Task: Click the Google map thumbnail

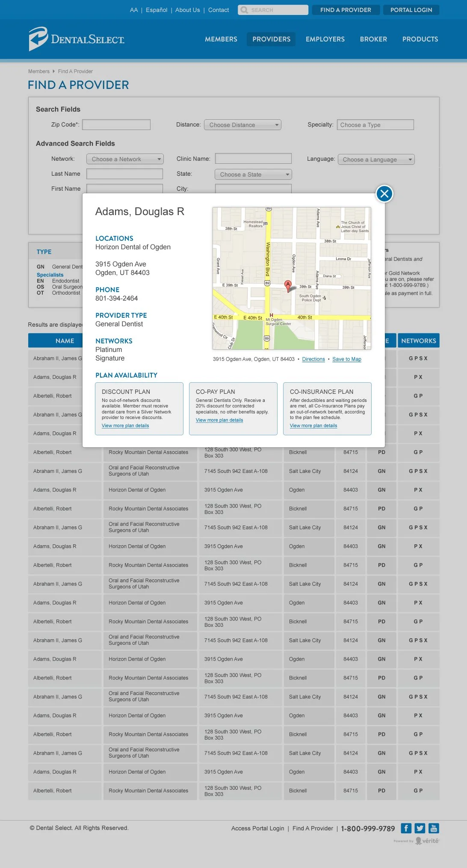Action: (292, 278)
